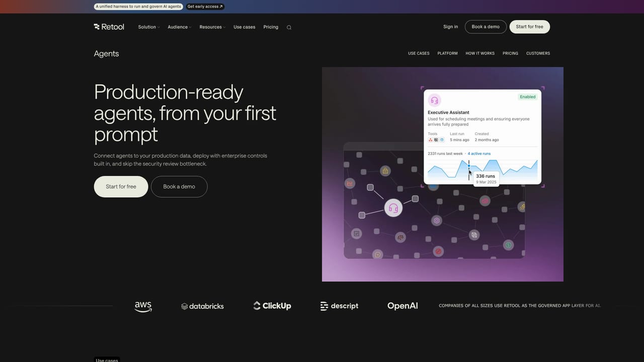Click the Retool logo in the header
The height and width of the screenshot is (362, 644).
[x=109, y=27]
